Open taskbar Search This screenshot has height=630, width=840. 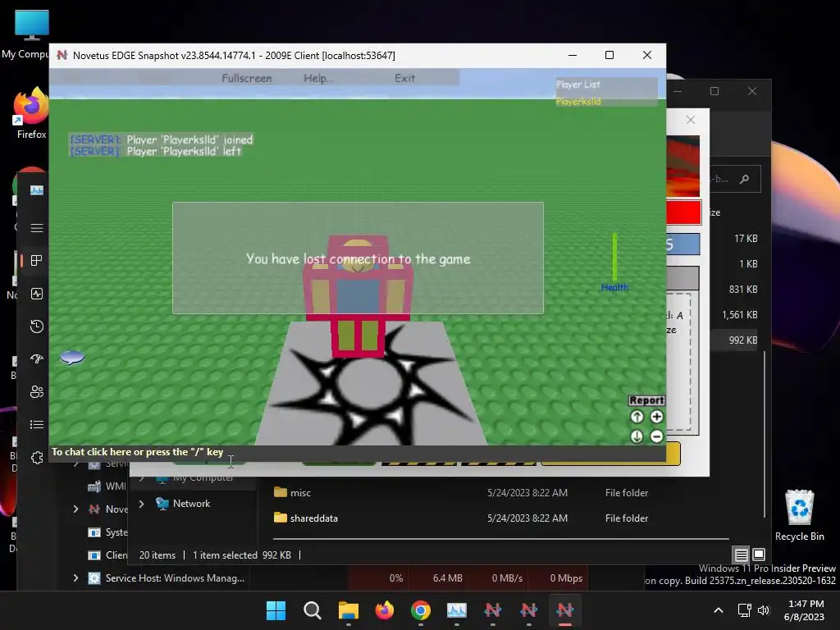point(312,610)
